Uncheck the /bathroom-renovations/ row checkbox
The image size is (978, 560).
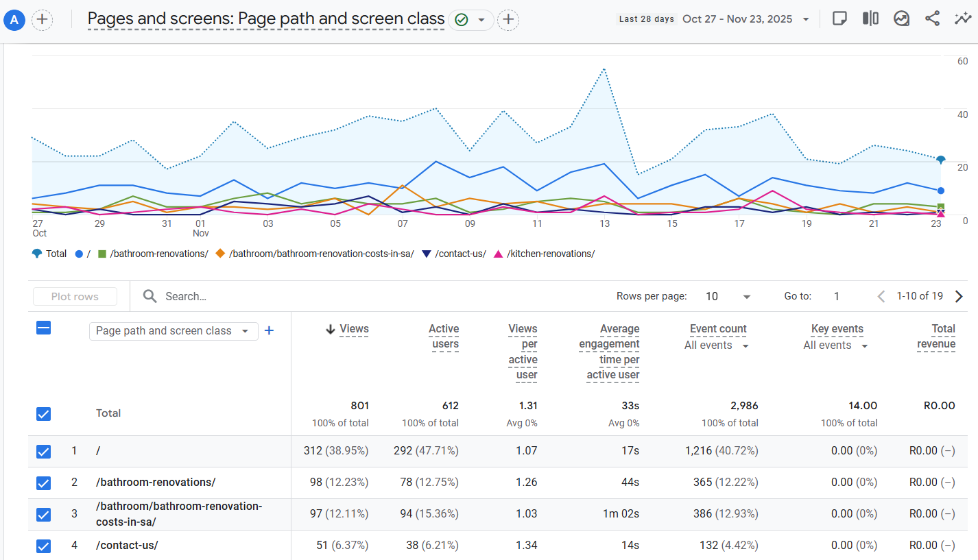pos(43,483)
